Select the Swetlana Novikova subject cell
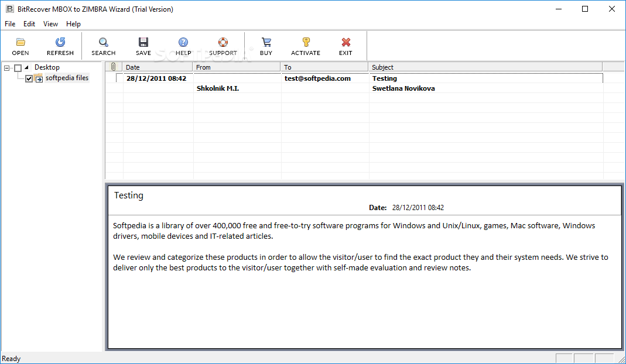Image resolution: width=626 pixels, height=364 pixels. (x=403, y=88)
